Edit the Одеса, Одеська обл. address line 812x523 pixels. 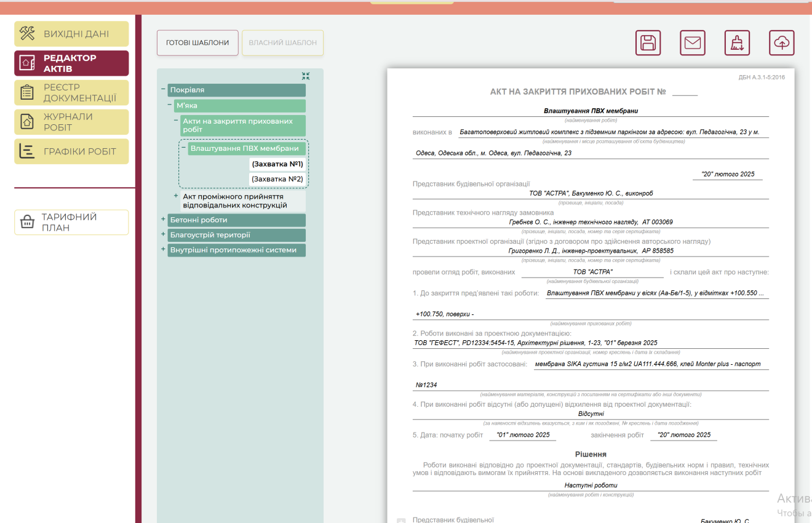pos(591,153)
